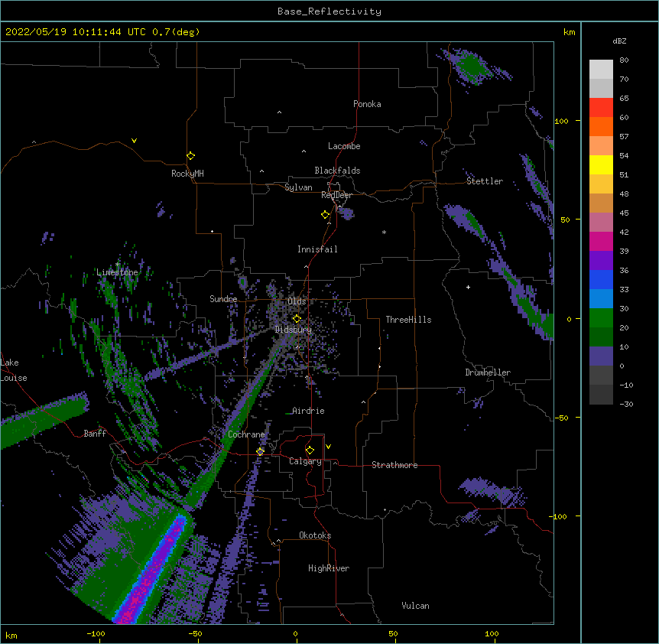This screenshot has width=659, height=644.
Task: Click the yellow diamond marker above RockyMH
Action: [191, 156]
